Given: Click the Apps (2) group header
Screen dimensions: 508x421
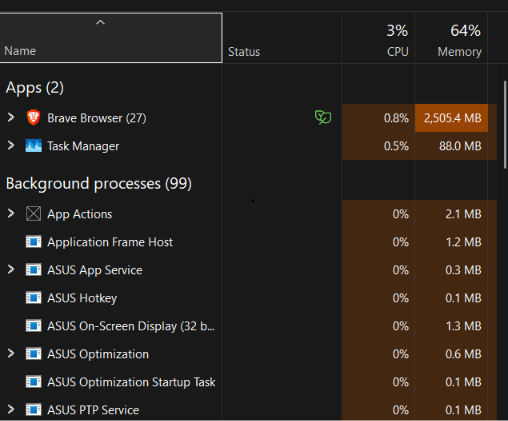Looking at the screenshot, I should click(35, 88).
